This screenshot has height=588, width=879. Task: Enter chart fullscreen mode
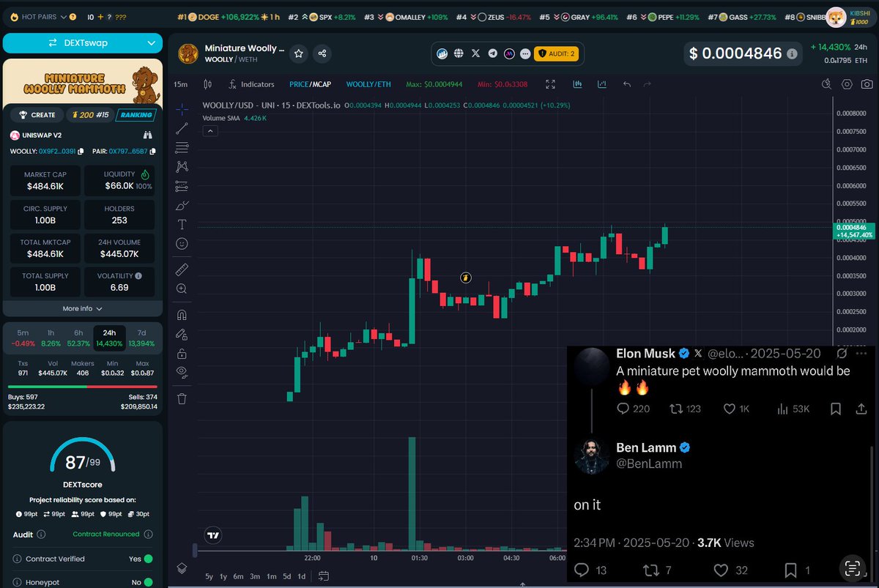pyautogui.click(x=551, y=84)
